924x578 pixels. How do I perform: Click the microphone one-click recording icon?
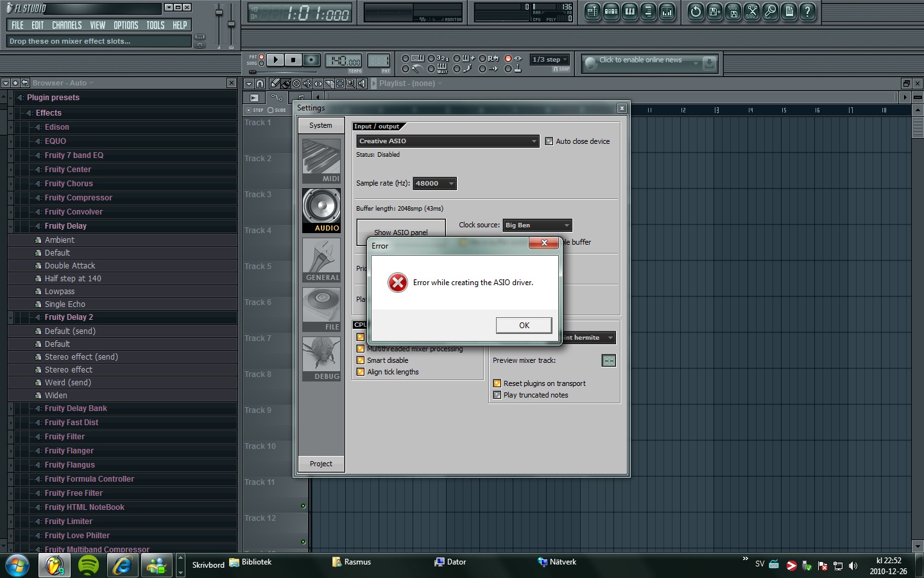[x=771, y=12]
